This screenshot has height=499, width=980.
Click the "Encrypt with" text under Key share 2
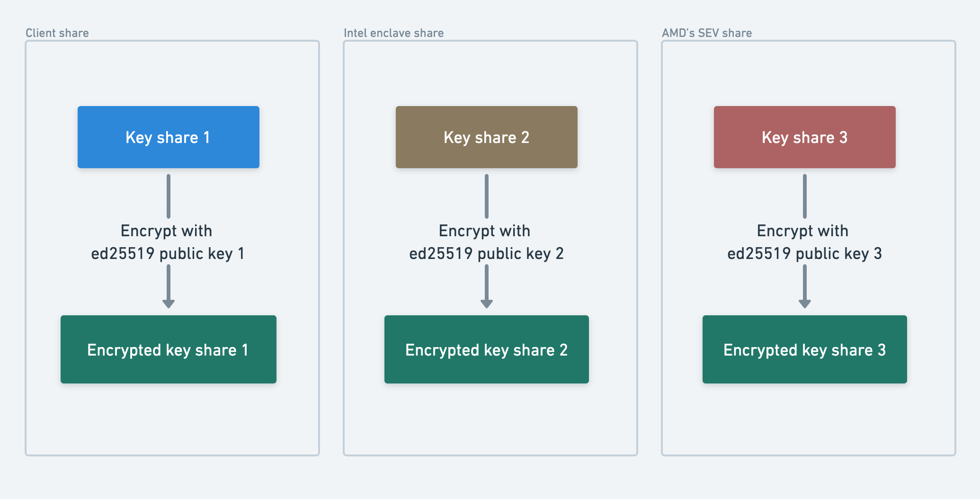click(x=484, y=231)
